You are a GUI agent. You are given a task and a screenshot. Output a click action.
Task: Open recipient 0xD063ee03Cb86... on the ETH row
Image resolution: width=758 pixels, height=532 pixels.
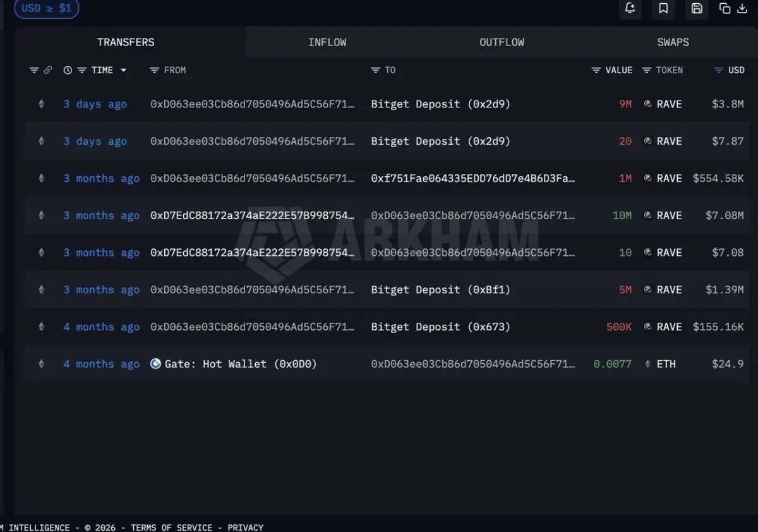tap(473, 364)
